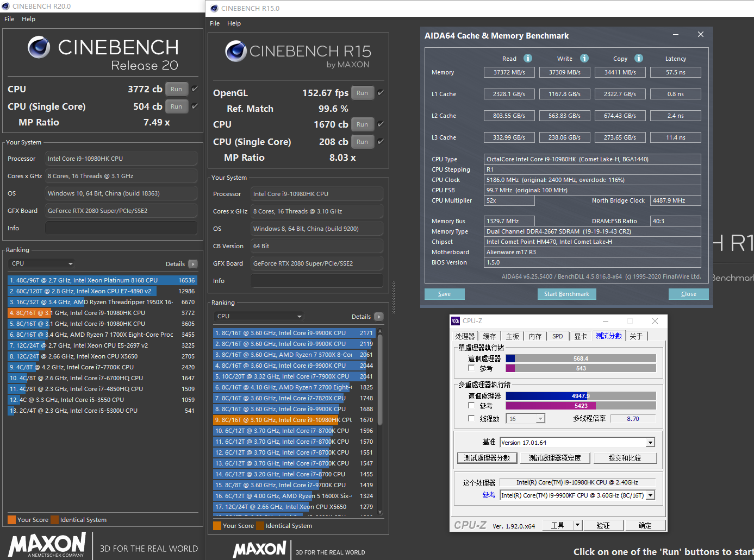Screen dimensions: 754x560
Task: Click the Copy info icon in AIDA64
Action: 639,58
